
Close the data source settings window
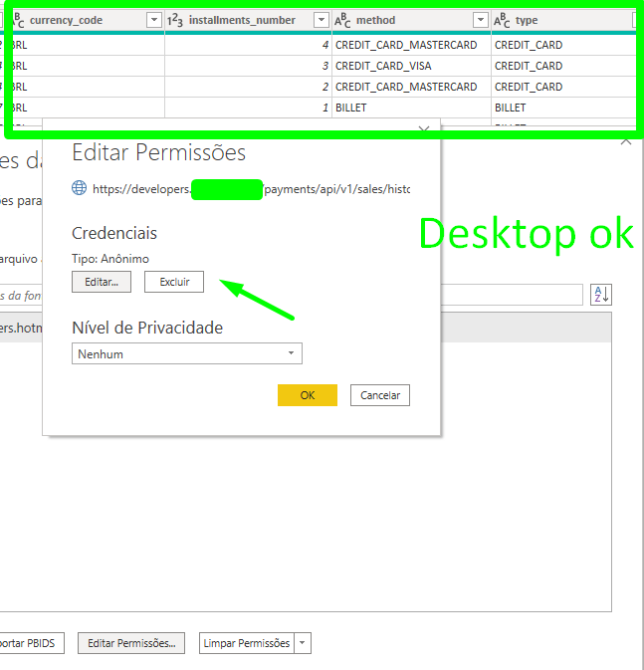point(626,142)
